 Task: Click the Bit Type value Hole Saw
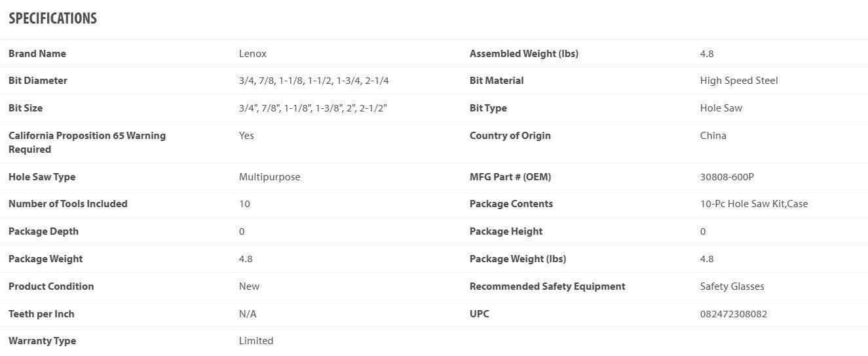tap(721, 108)
